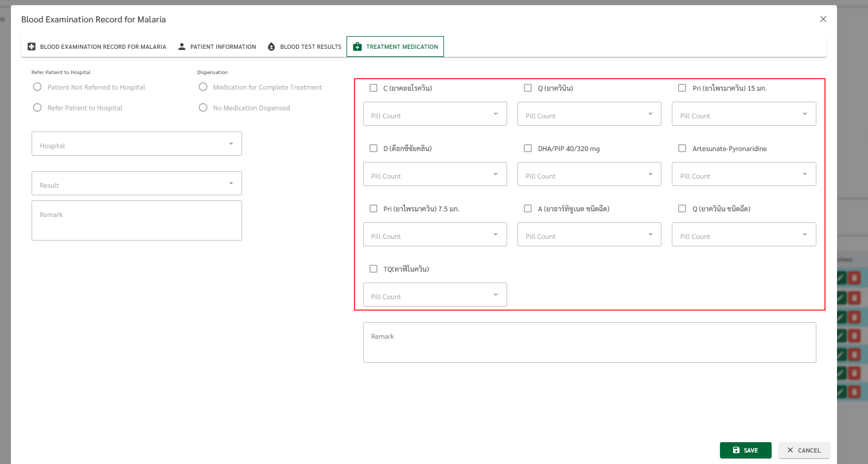Check the DHA/PIP 40/320 mg checkbox
Screen dimensions: 868x464
tap(528, 148)
